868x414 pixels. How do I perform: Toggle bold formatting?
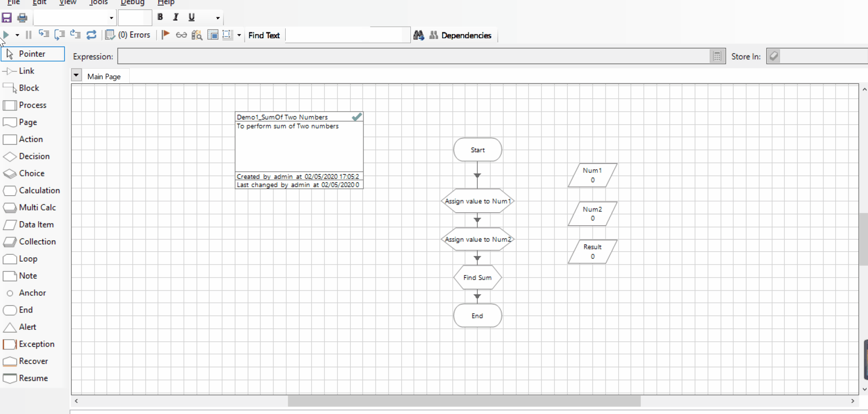pyautogui.click(x=160, y=17)
